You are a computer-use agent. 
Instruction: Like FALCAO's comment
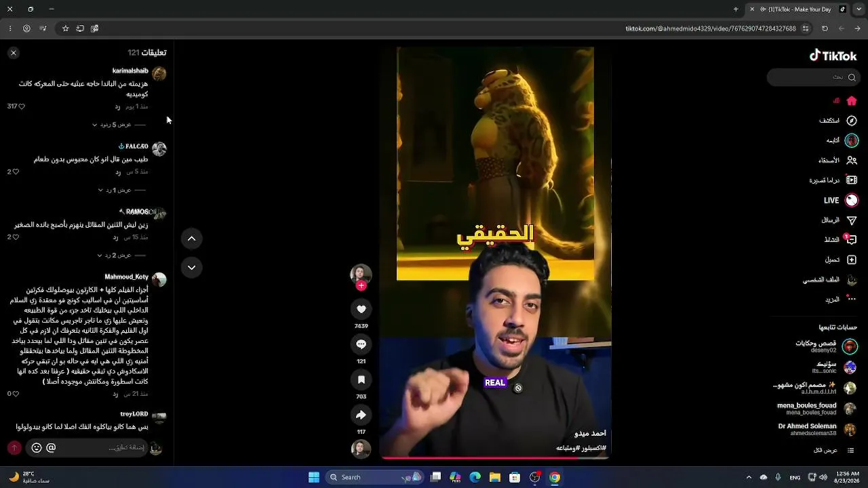pyautogui.click(x=16, y=172)
